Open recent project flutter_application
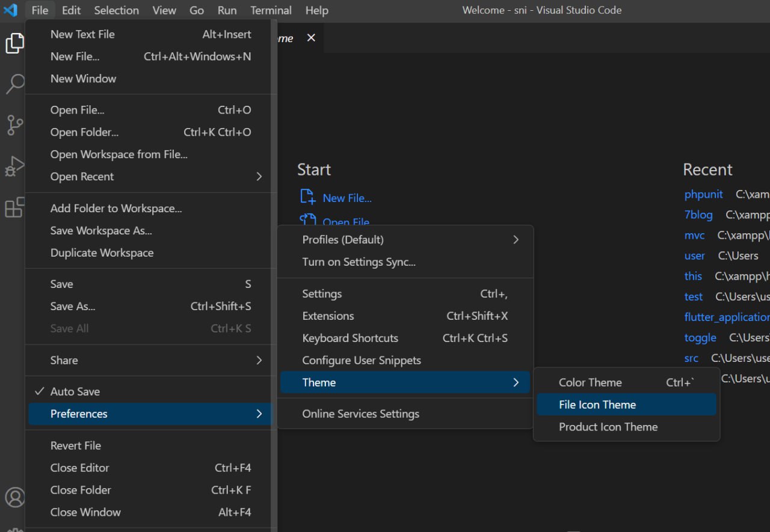Viewport: 770px width, 532px height. (727, 317)
